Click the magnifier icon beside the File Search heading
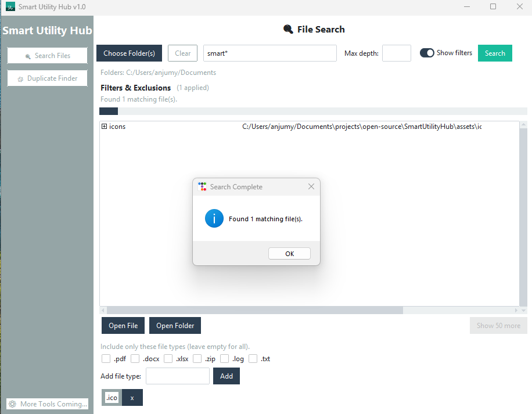Image resolution: width=532 pixels, height=414 pixels. (287, 29)
